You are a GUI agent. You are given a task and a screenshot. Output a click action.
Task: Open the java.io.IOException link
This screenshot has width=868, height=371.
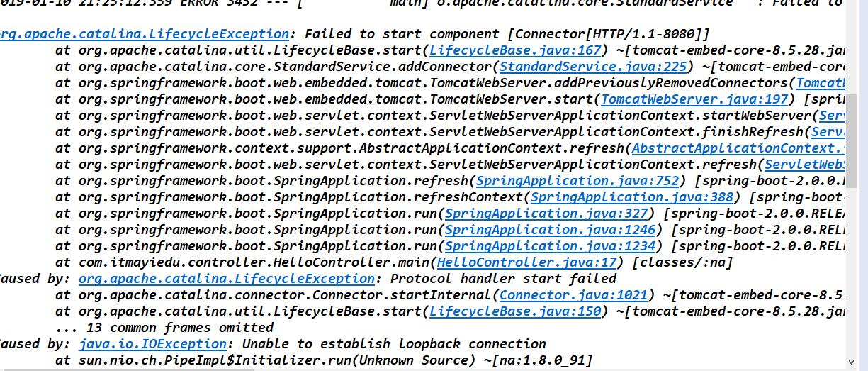pyautogui.click(x=152, y=344)
